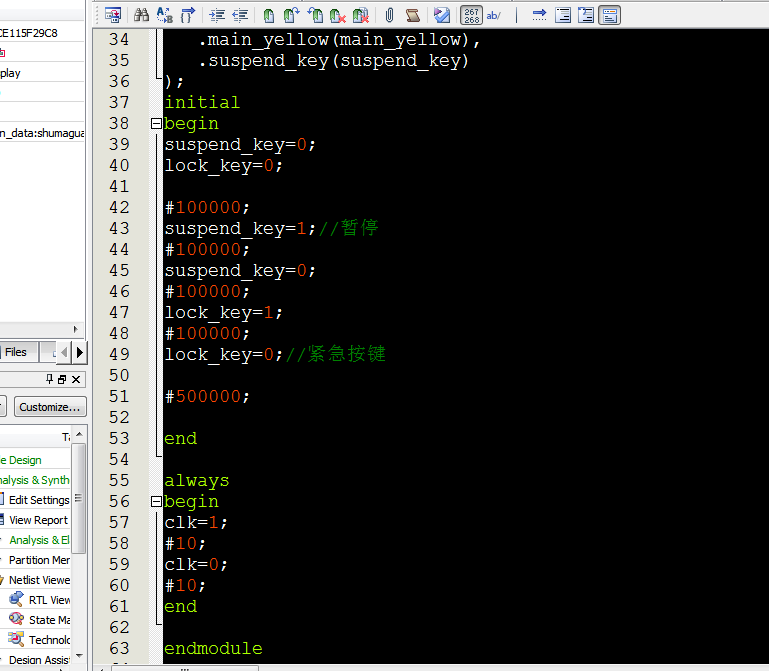Click the first indent guide layout icon
The width and height of the screenshot is (769, 671).
(563, 15)
